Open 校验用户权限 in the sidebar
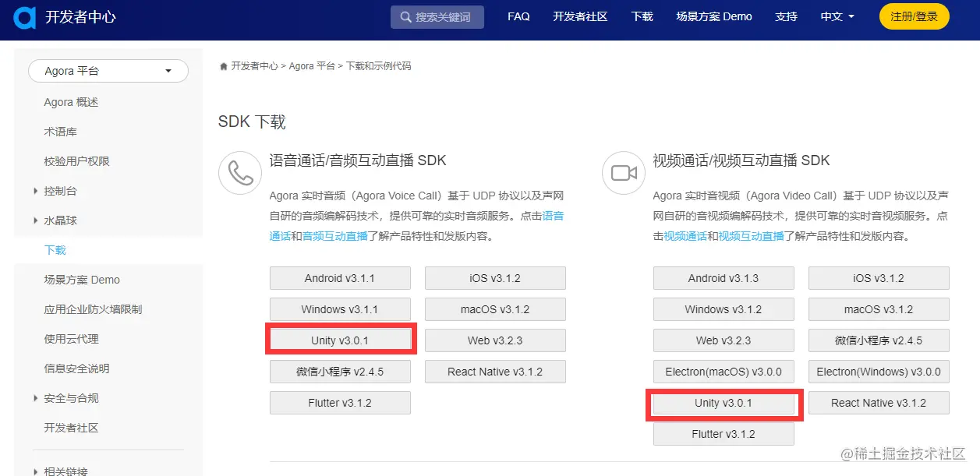980x476 pixels. pyautogui.click(x=76, y=161)
